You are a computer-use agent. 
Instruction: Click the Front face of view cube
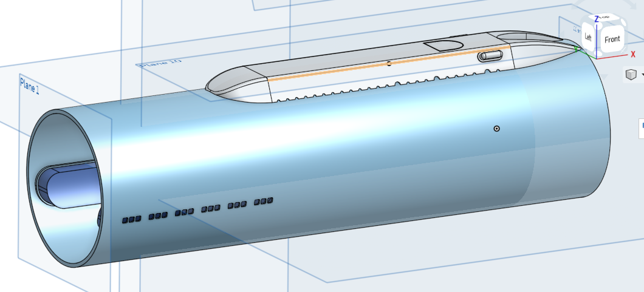click(x=612, y=39)
